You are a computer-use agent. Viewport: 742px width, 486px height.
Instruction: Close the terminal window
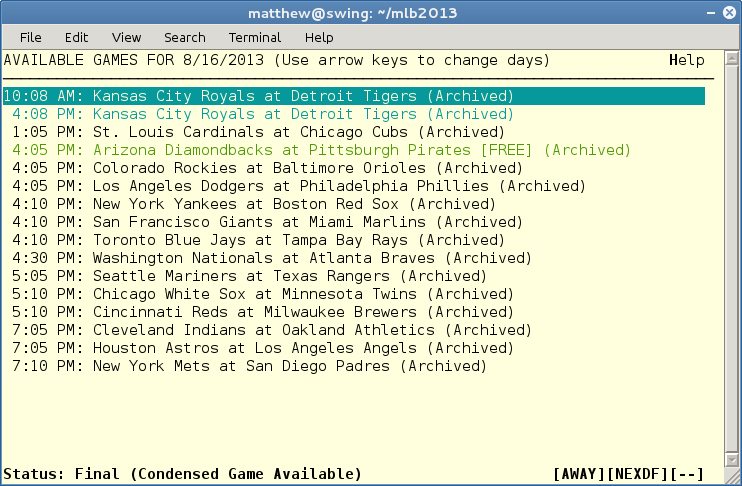730,13
